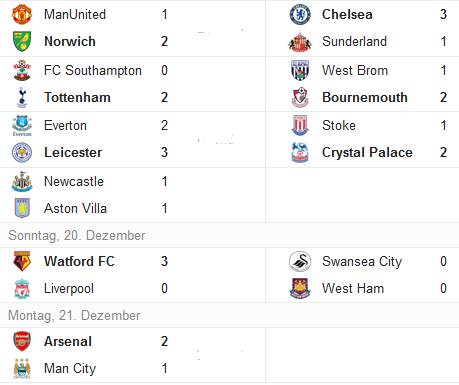Click Everton's score of 2
The image size is (459, 385).
[164, 126]
